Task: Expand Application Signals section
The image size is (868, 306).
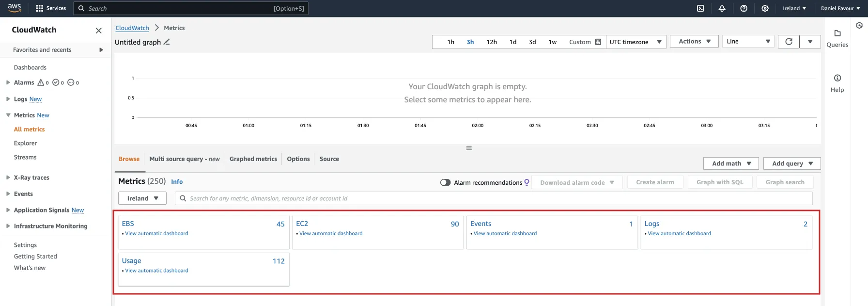Action: point(8,210)
